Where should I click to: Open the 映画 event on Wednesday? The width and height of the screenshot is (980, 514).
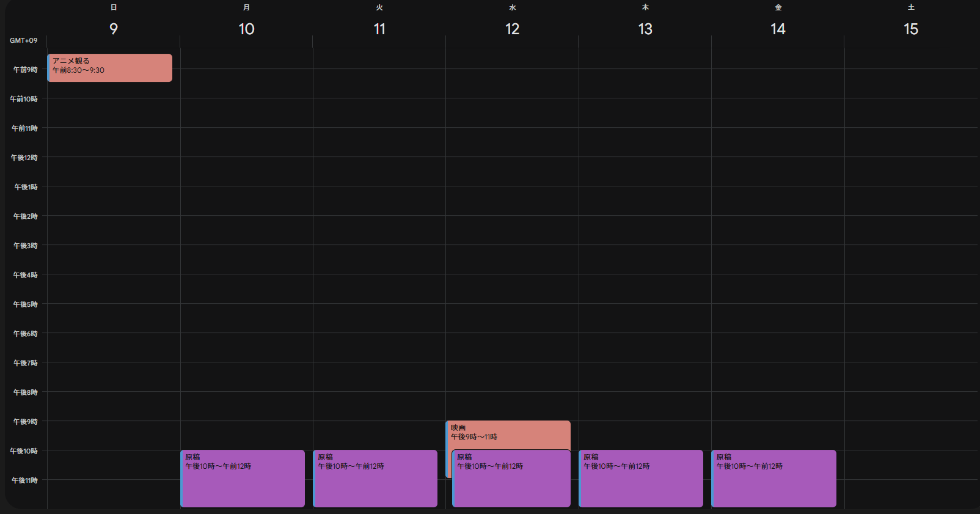508,434
